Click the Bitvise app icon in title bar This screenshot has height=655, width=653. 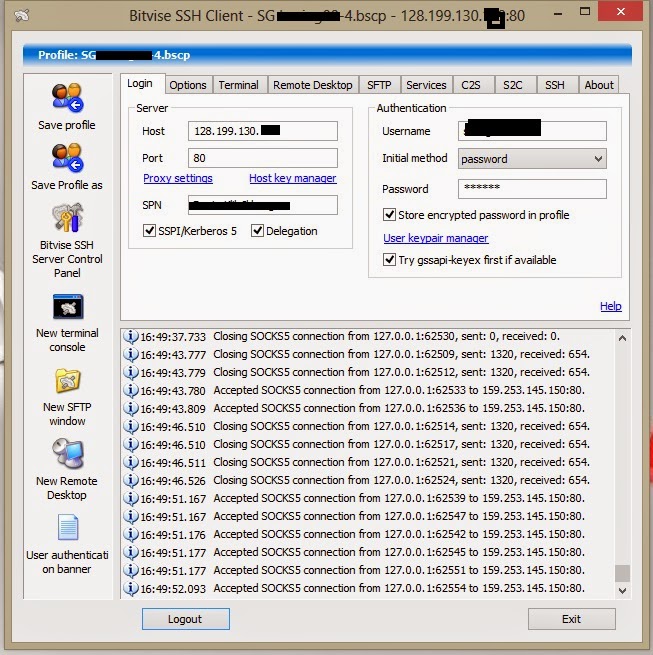22,16
